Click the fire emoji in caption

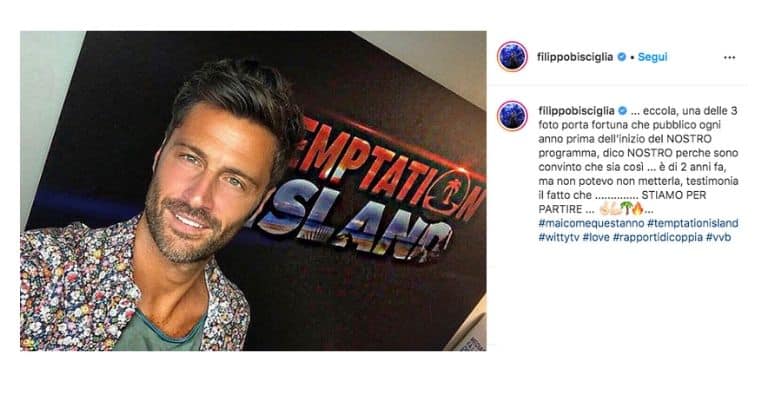coord(637,209)
